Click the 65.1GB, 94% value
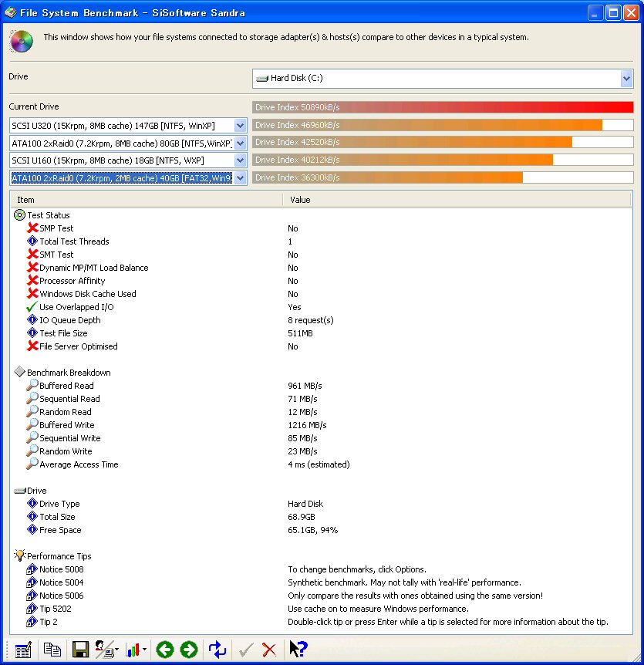This screenshot has width=644, height=665. [313, 530]
